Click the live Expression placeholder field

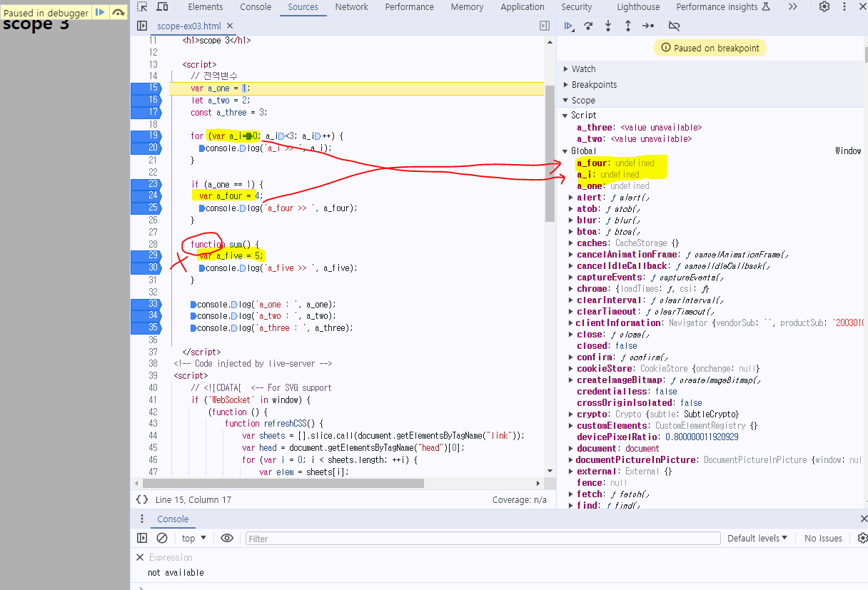click(171, 557)
